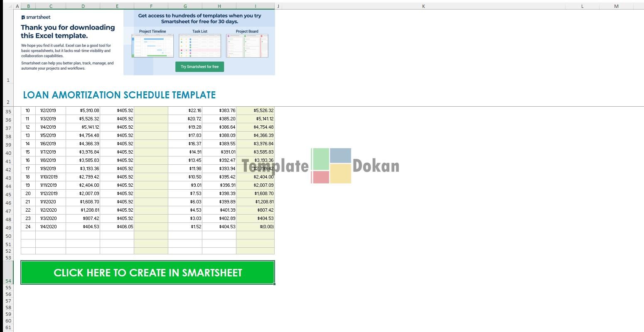The width and height of the screenshot is (644, 332).
Task: Select the cell containing $406.05
Action: point(117,227)
